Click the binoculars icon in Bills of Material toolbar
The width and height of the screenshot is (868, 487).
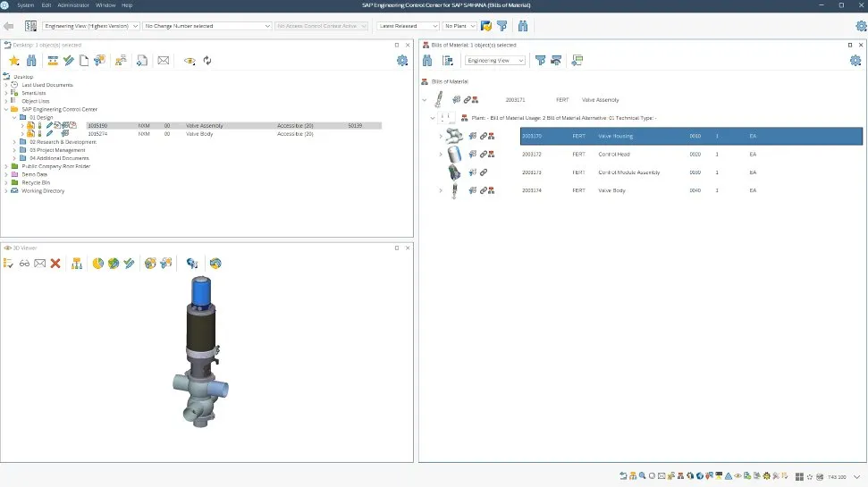(427, 61)
